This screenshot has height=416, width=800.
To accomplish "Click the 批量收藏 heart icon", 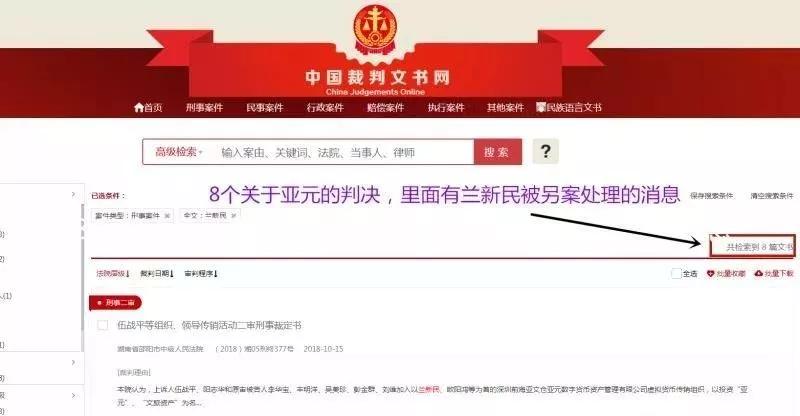I will coord(710,274).
